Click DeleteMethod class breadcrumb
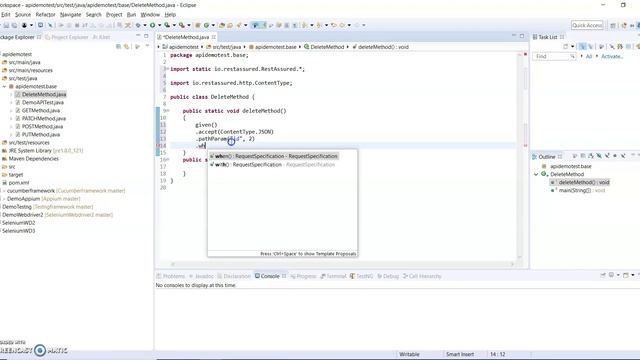This screenshot has width=640, height=360. 327,47
